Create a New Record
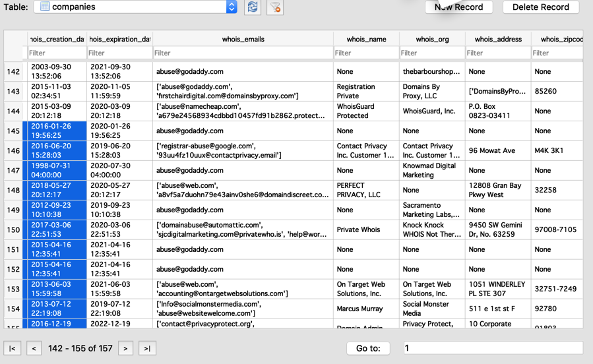This screenshot has width=593, height=364. point(458,7)
